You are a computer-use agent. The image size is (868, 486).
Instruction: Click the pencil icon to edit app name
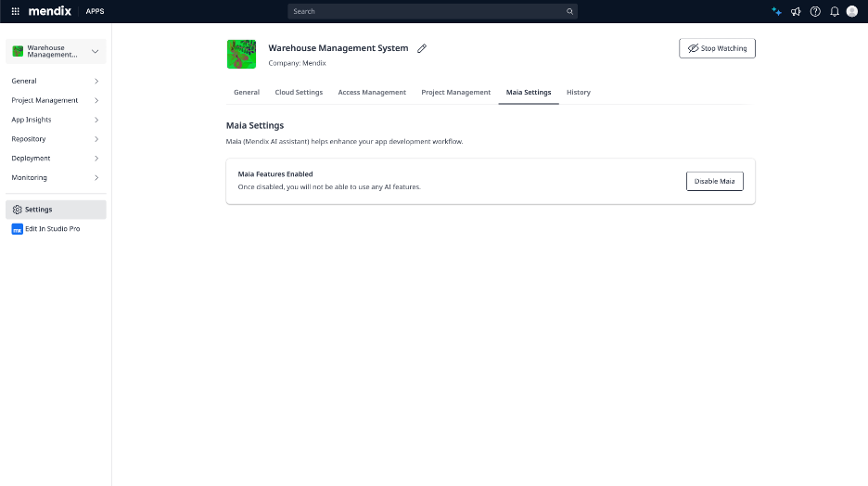[x=422, y=48]
